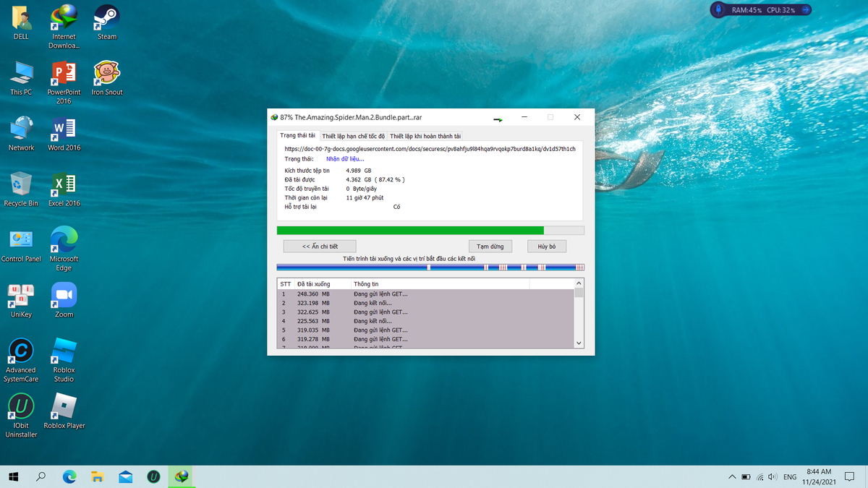
Task: Launch the Roblox Player shortcut
Action: 64,411
